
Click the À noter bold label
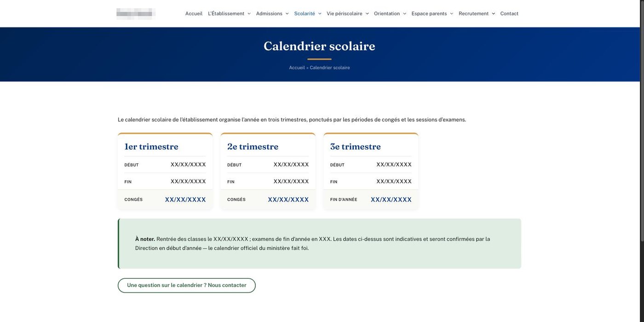(x=145, y=239)
